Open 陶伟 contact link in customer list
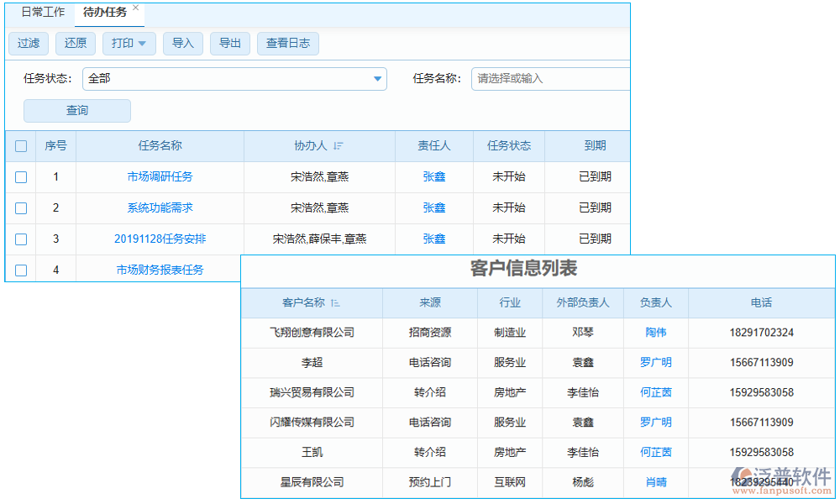 tap(655, 333)
